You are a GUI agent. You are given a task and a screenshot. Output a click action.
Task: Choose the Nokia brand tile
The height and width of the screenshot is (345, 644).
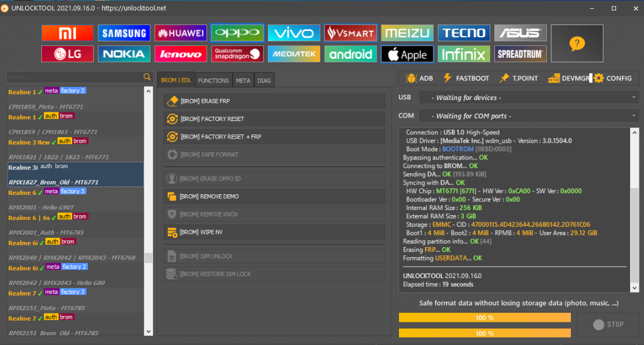(x=124, y=54)
